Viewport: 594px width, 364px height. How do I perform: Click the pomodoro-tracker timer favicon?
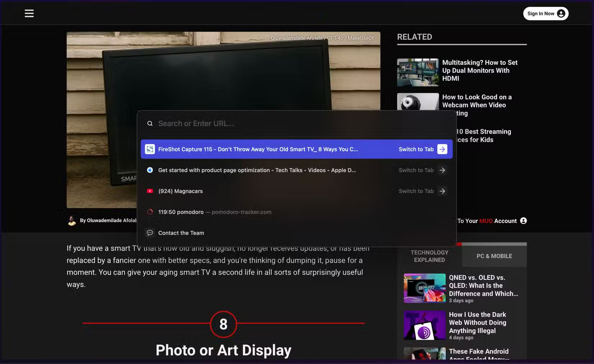[x=150, y=212]
